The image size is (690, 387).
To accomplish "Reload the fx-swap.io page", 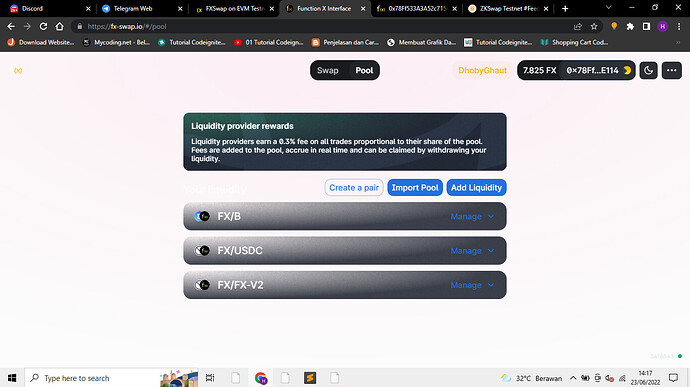I will tap(43, 26).
